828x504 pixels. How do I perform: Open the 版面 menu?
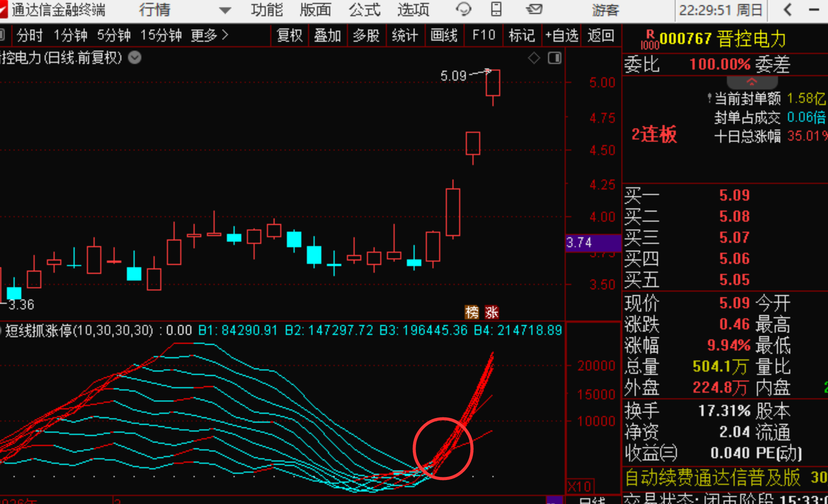tap(315, 10)
